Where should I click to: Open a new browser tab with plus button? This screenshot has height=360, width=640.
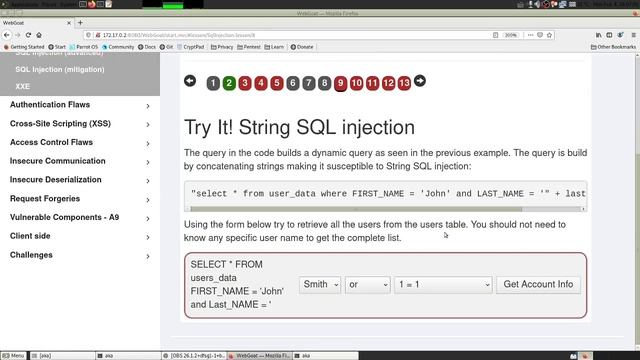[80, 23]
